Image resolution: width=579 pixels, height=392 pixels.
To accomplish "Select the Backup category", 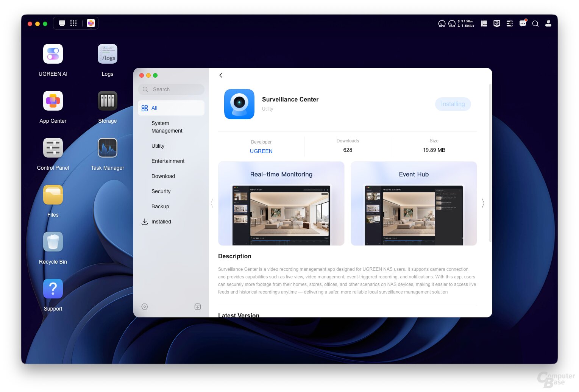I will pyautogui.click(x=171, y=206).
